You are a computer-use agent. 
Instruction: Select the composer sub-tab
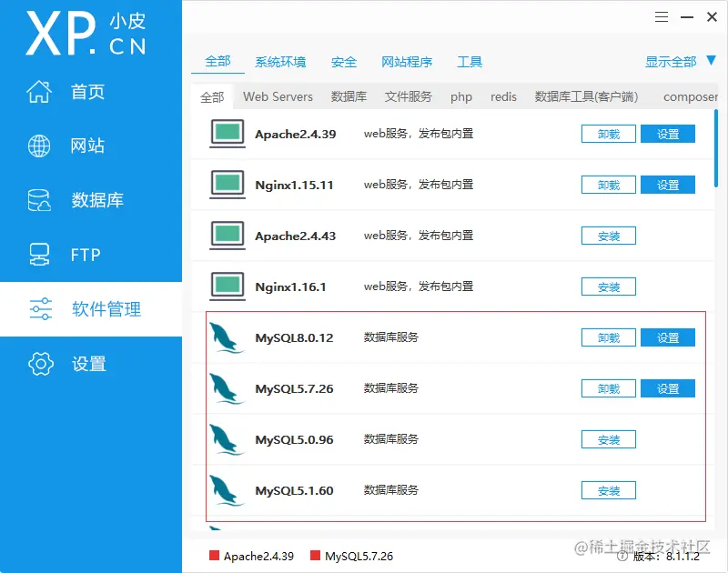(x=691, y=97)
